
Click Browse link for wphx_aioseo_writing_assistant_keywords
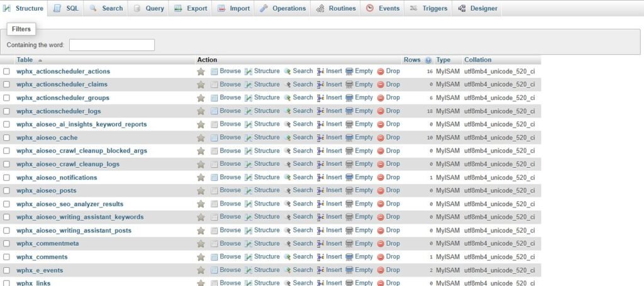click(x=230, y=217)
